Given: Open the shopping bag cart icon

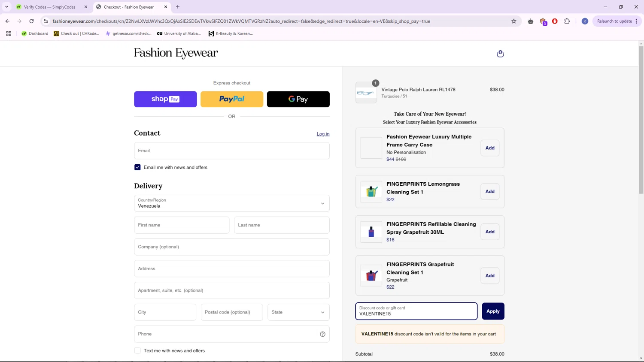Looking at the screenshot, I should 500,54.
